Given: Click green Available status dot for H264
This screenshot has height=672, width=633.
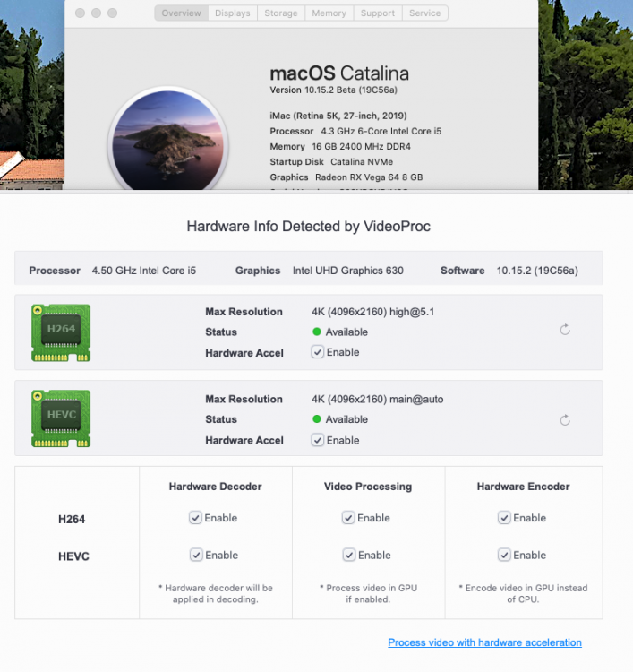Looking at the screenshot, I should click(317, 332).
